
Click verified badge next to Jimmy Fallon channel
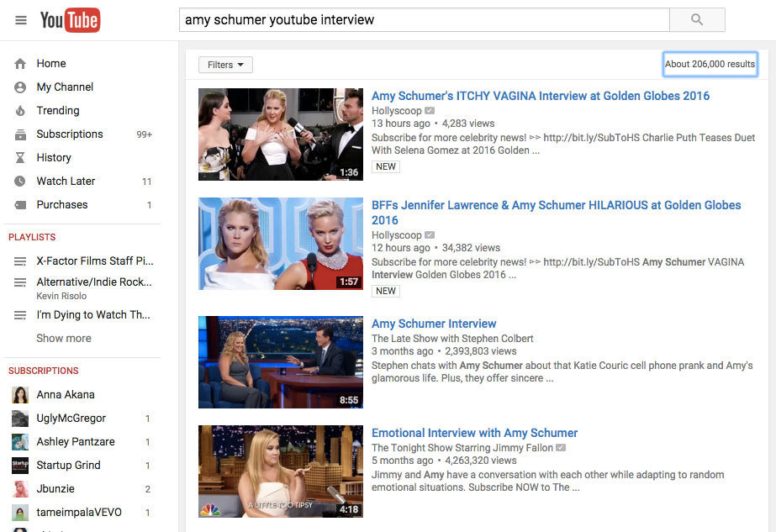coord(561,448)
